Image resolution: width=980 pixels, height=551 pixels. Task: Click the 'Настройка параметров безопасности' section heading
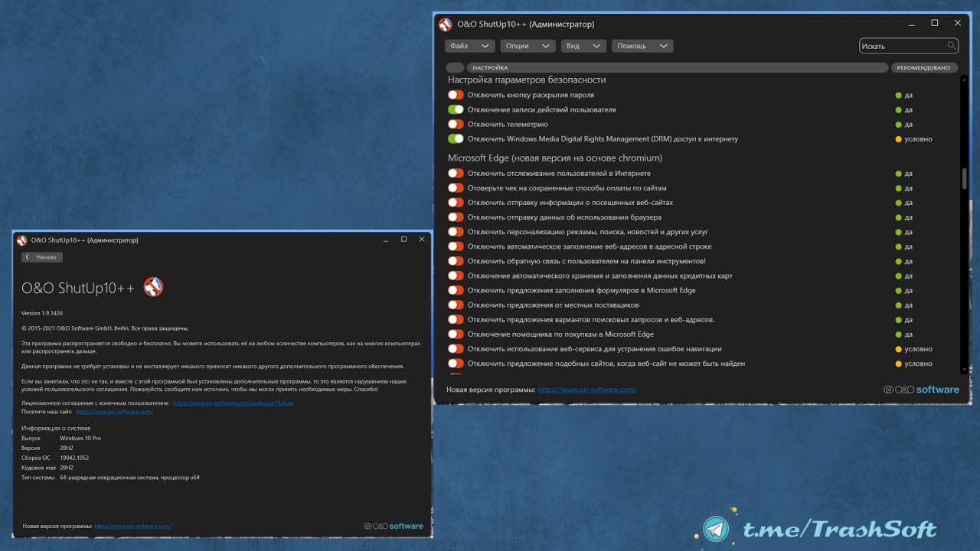coord(527,80)
